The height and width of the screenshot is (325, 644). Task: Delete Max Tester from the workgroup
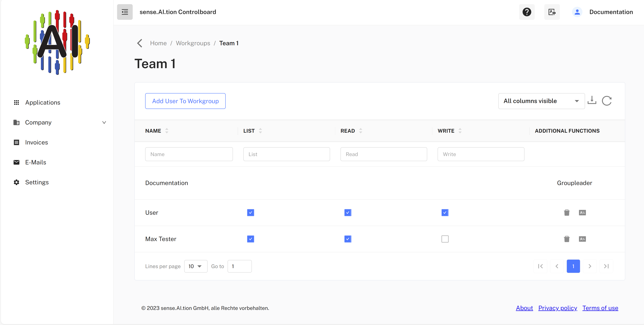point(566,239)
